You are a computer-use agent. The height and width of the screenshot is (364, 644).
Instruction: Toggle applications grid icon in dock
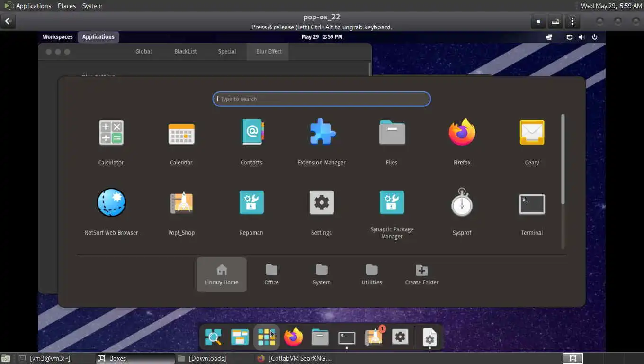click(267, 337)
